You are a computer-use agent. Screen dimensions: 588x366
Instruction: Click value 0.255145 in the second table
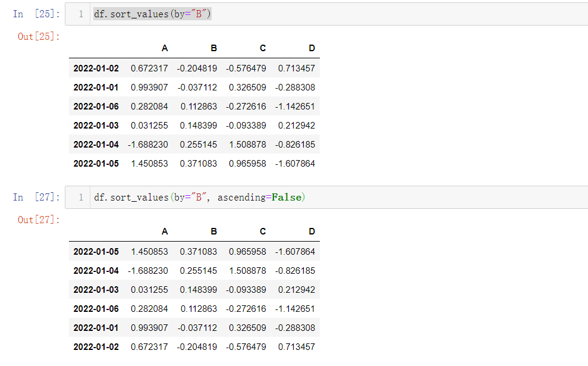coord(199,271)
